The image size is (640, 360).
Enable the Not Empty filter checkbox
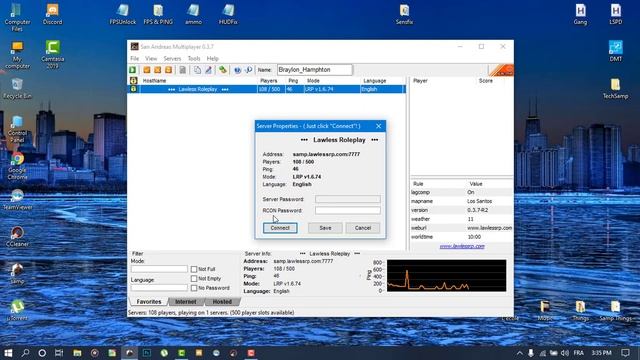(x=194, y=278)
